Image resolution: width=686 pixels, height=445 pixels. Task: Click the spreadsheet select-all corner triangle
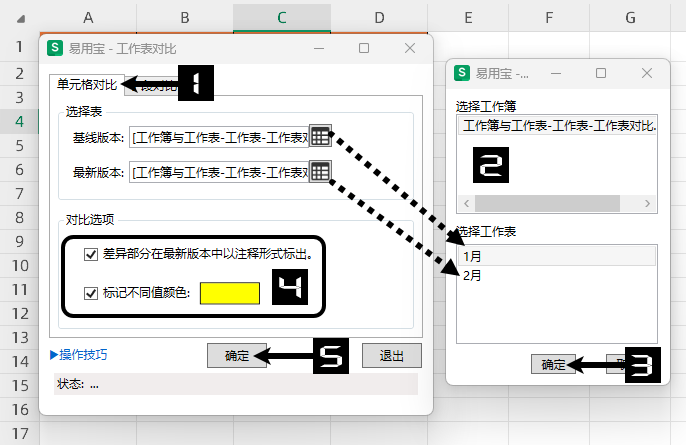21,19
